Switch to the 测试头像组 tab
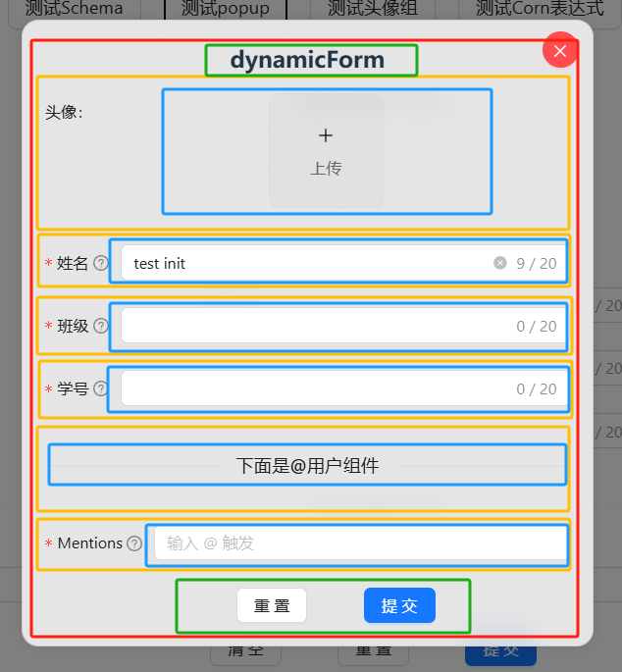The width and height of the screenshot is (622, 672). tap(373, 9)
